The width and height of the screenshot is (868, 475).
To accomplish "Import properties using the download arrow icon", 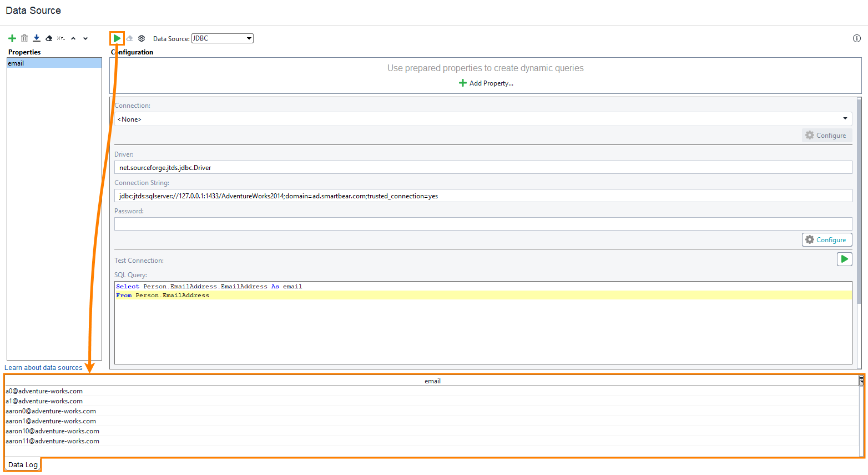I will (x=36, y=38).
